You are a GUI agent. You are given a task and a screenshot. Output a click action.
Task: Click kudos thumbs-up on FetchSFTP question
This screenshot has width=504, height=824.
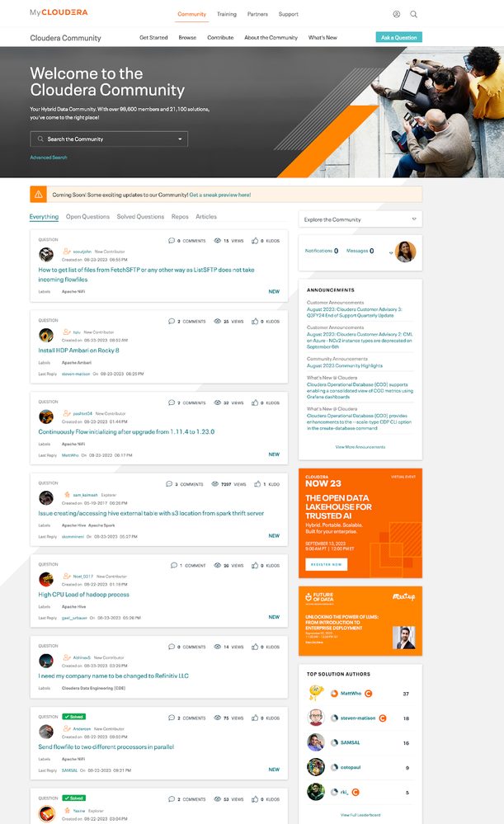(255, 241)
